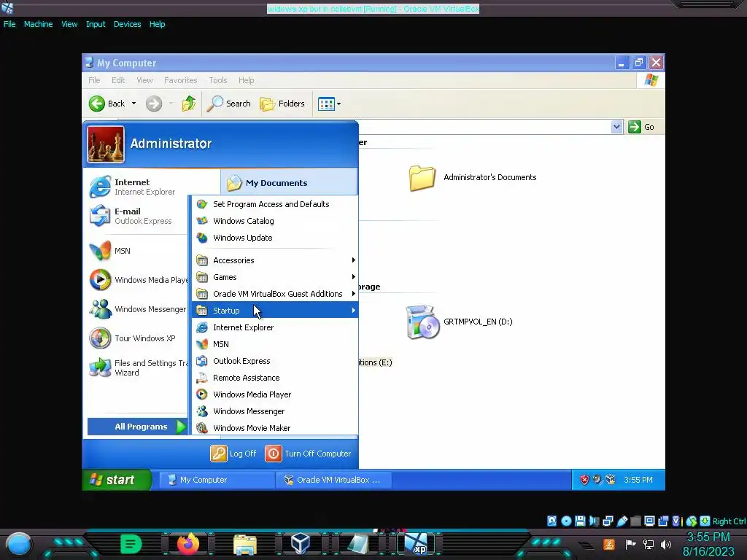Image resolution: width=747 pixels, height=560 pixels.
Task: Click host volume speaker icon
Action: coord(666,544)
